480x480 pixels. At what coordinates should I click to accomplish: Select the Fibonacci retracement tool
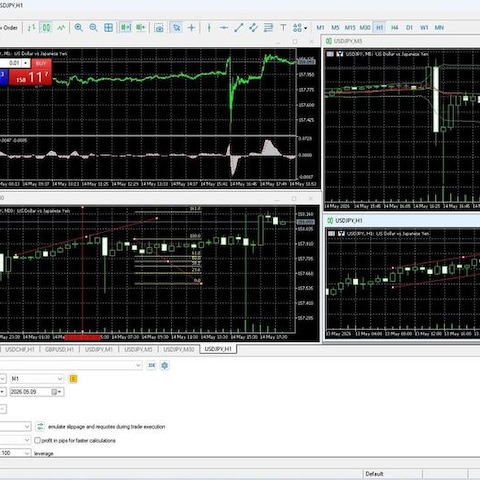tap(268, 28)
